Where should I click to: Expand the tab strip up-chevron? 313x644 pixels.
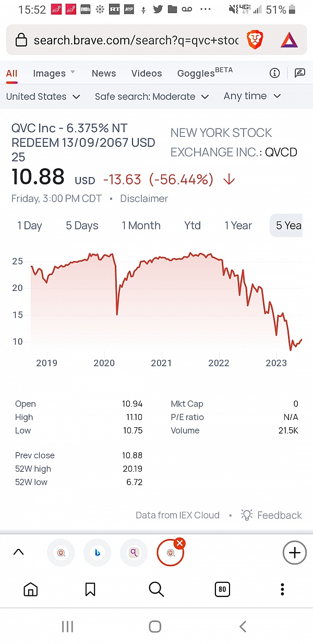[x=18, y=552]
